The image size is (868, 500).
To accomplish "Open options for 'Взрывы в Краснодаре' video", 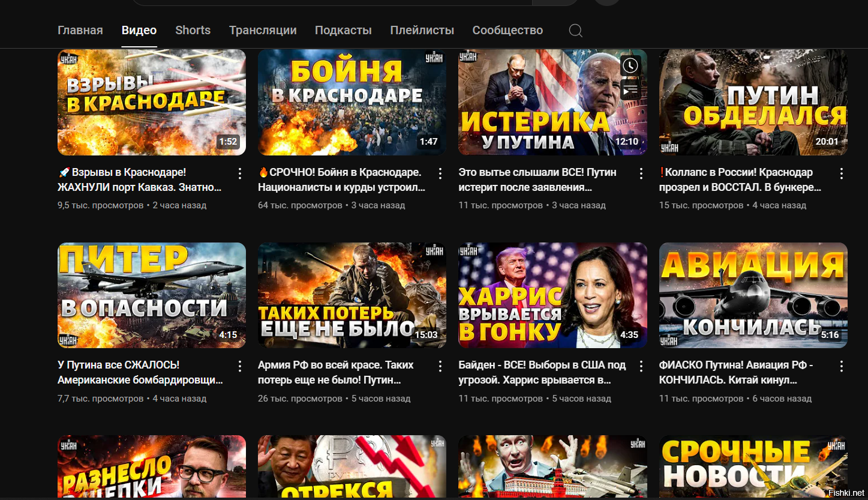I will click(239, 173).
